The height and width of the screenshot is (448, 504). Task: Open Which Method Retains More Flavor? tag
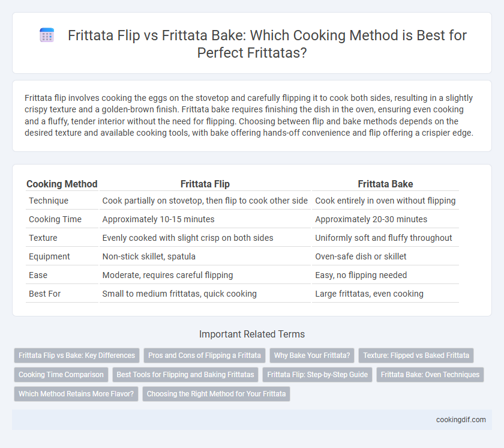coord(76,394)
